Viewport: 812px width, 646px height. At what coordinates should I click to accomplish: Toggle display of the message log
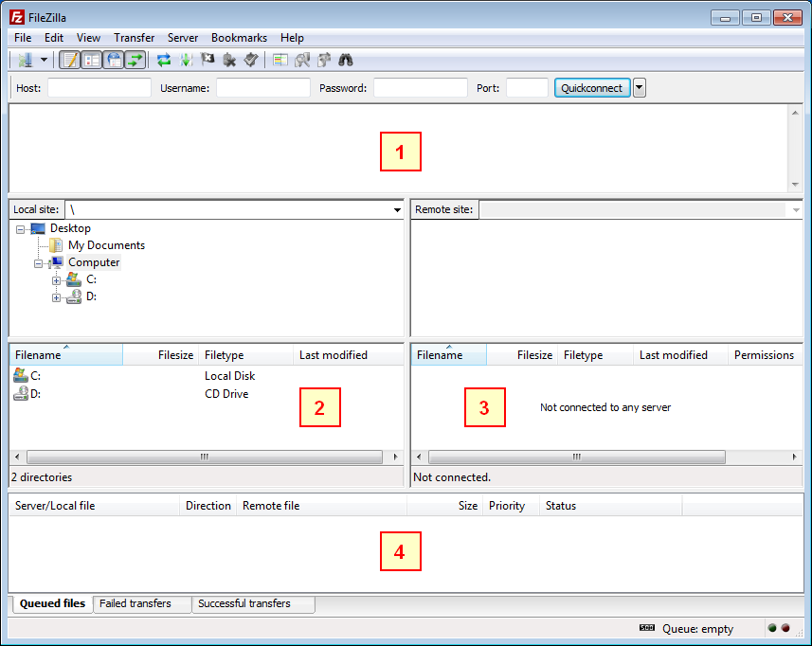coord(70,60)
